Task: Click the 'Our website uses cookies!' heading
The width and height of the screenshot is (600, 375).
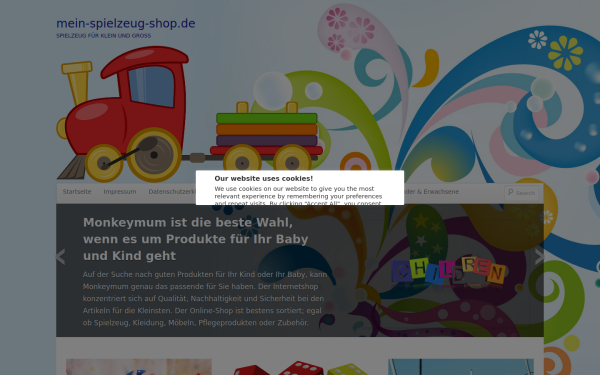Action: (264, 179)
